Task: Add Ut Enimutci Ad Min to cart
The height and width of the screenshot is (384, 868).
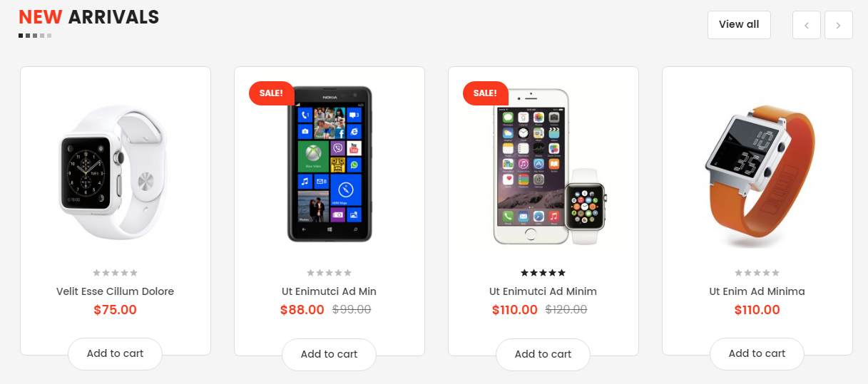Action: click(330, 354)
